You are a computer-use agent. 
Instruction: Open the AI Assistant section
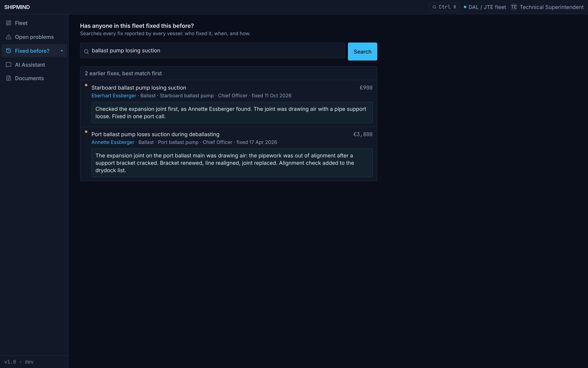pyautogui.click(x=34, y=64)
